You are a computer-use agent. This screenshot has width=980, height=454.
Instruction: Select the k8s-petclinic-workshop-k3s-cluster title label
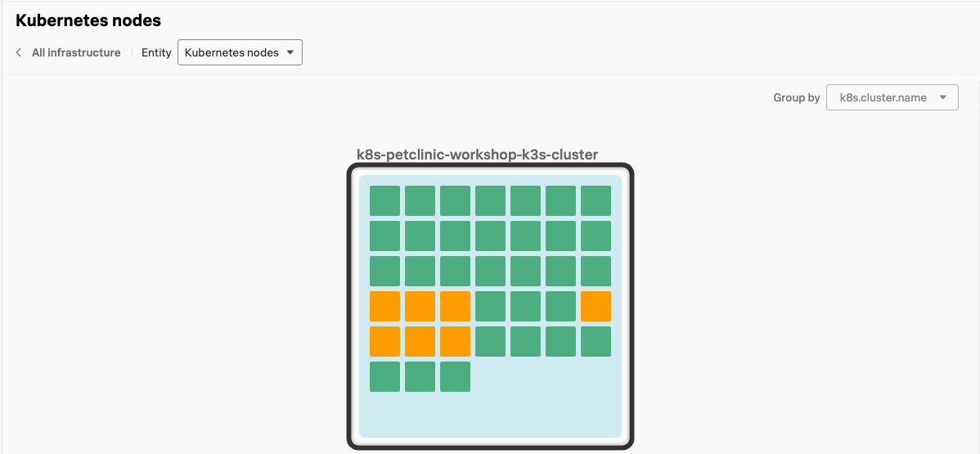(477, 154)
